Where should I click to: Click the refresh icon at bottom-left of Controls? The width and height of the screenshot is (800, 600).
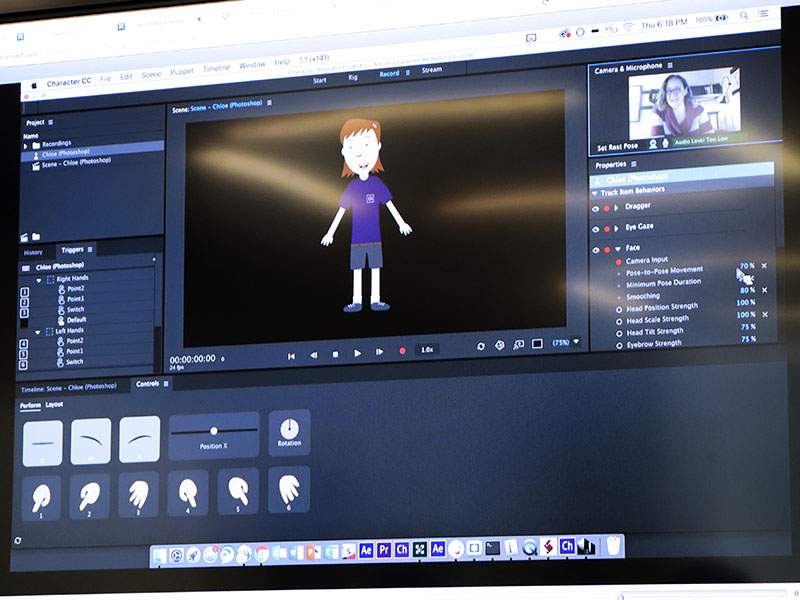18,540
